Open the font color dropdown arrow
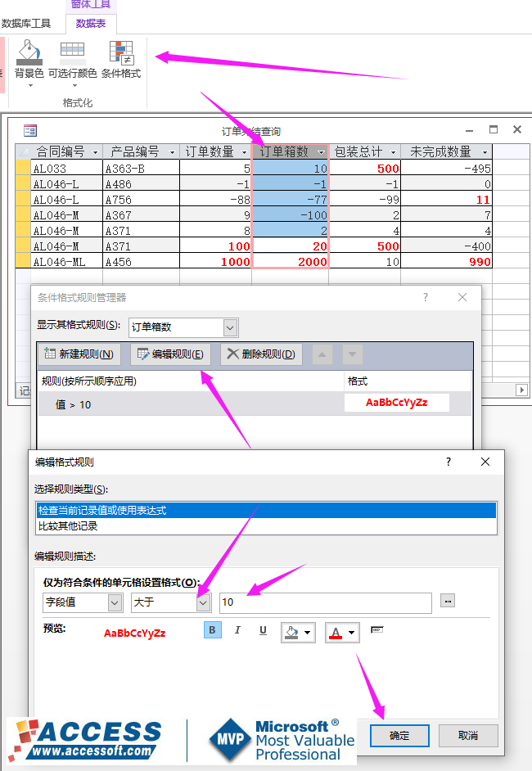This screenshot has height=771, width=532. tap(352, 633)
